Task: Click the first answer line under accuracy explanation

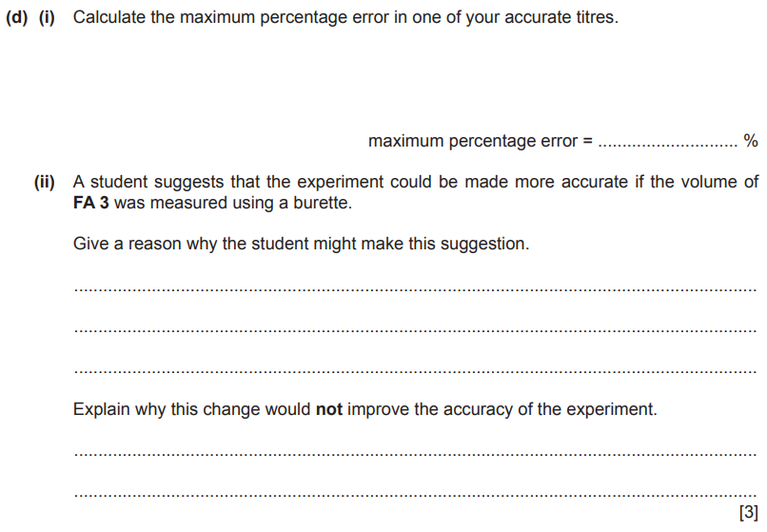Action: tap(415, 455)
